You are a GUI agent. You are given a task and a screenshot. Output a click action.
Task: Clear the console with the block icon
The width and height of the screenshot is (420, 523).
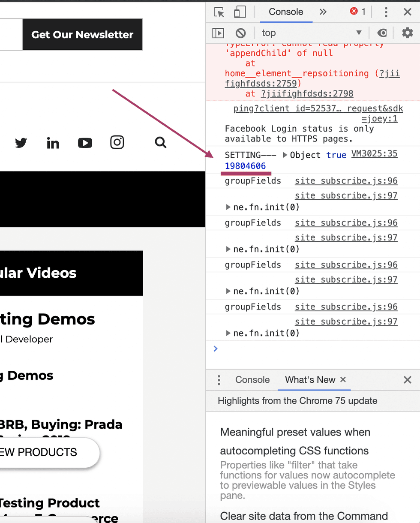[x=241, y=33]
